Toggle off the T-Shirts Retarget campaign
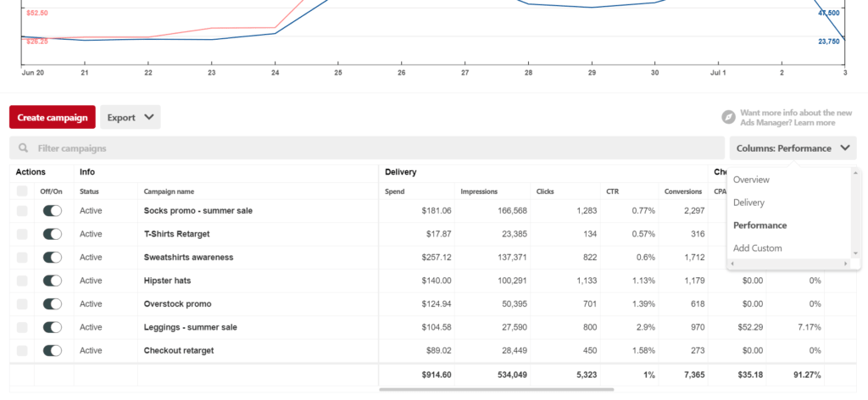The image size is (868, 400). tap(52, 234)
